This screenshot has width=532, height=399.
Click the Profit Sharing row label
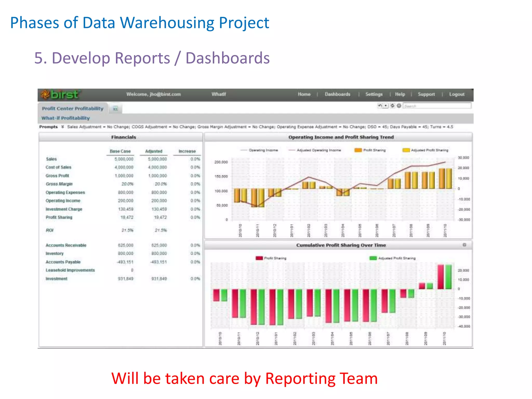tap(59, 217)
